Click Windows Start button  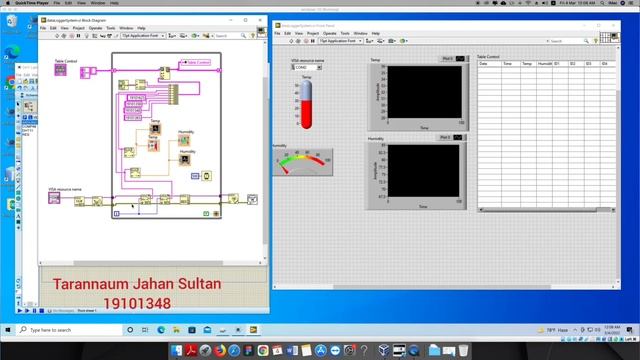(x=7, y=330)
